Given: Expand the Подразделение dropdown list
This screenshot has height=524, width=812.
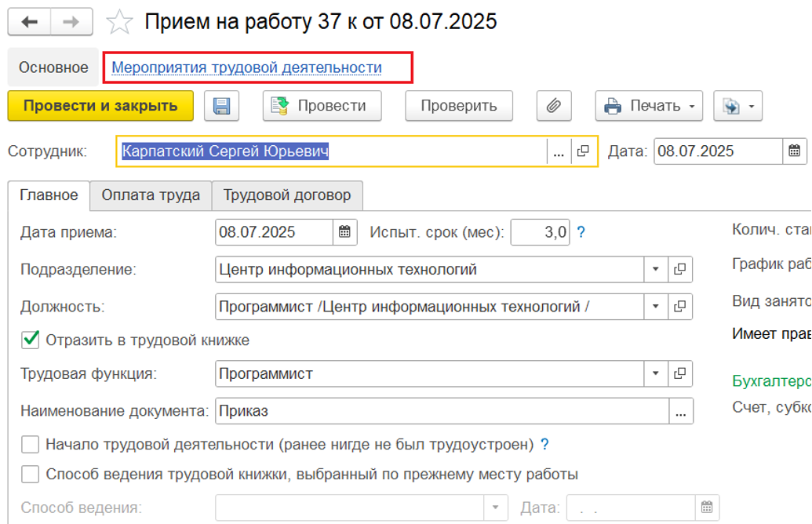Looking at the screenshot, I should click(x=655, y=270).
